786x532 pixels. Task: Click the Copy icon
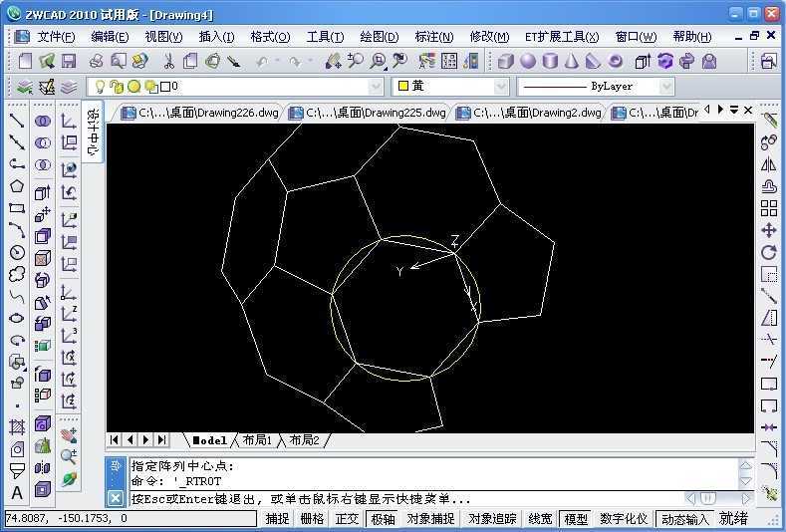pyautogui.click(x=190, y=61)
